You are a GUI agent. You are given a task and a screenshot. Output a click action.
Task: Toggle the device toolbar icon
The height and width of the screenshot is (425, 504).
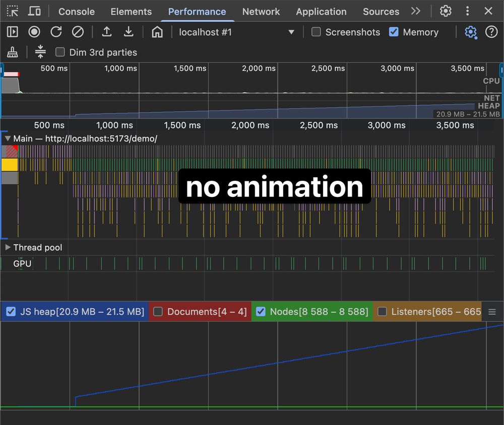[34, 11]
